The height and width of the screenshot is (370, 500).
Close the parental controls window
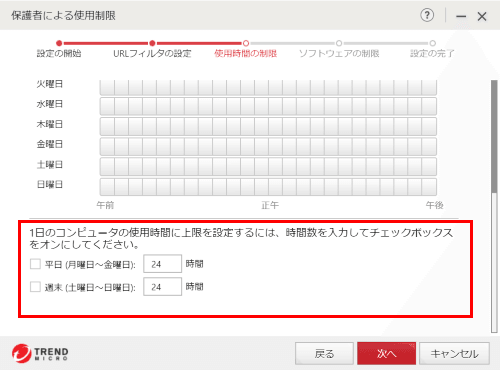[482, 16]
